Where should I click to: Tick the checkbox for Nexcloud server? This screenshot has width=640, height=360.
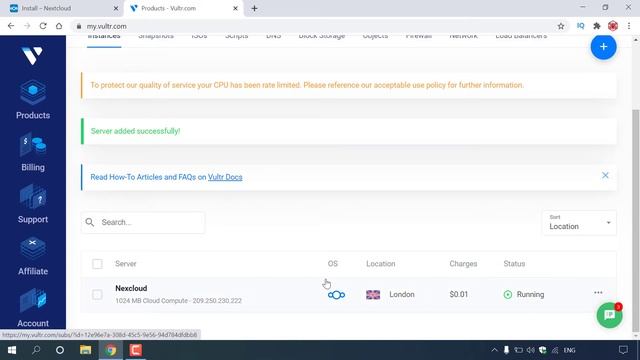coord(97,295)
